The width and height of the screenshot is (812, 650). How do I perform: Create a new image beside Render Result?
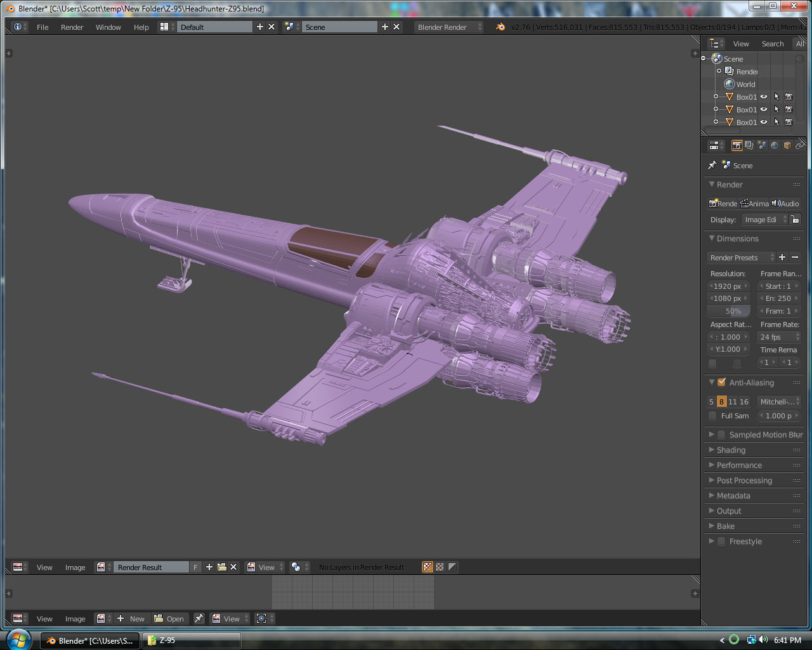(x=209, y=567)
